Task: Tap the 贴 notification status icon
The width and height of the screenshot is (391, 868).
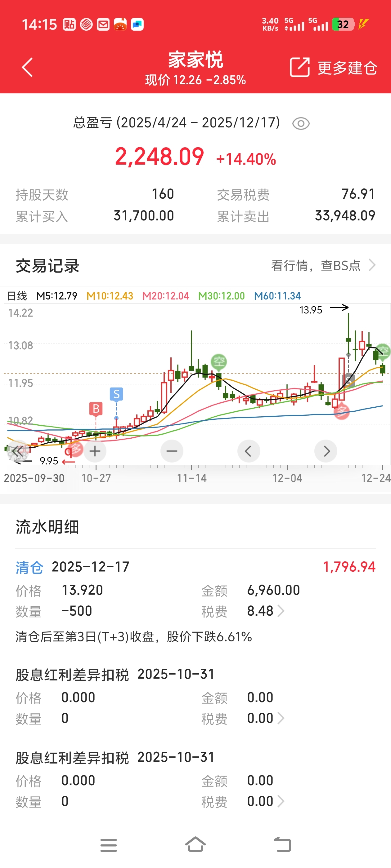Action: coord(69,24)
